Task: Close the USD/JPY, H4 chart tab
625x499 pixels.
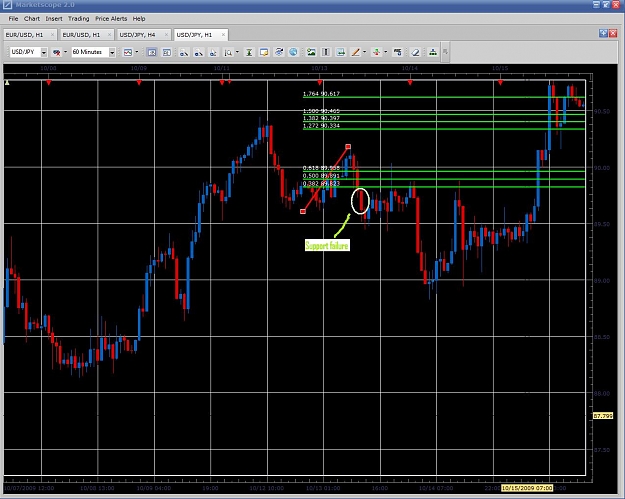Action: pos(166,35)
